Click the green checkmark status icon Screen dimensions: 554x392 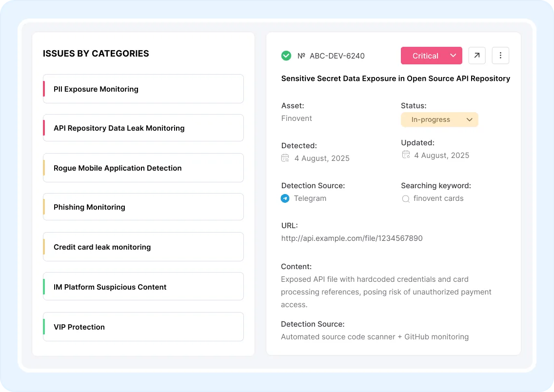(286, 56)
